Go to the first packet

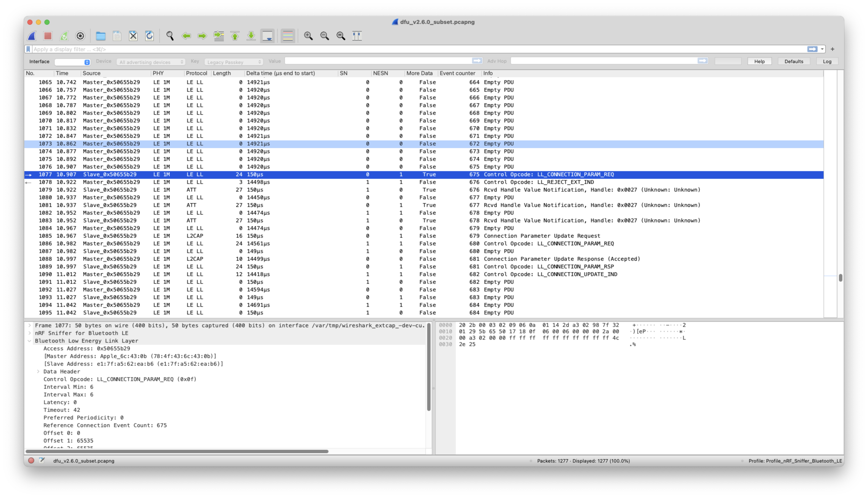click(235, 36)
